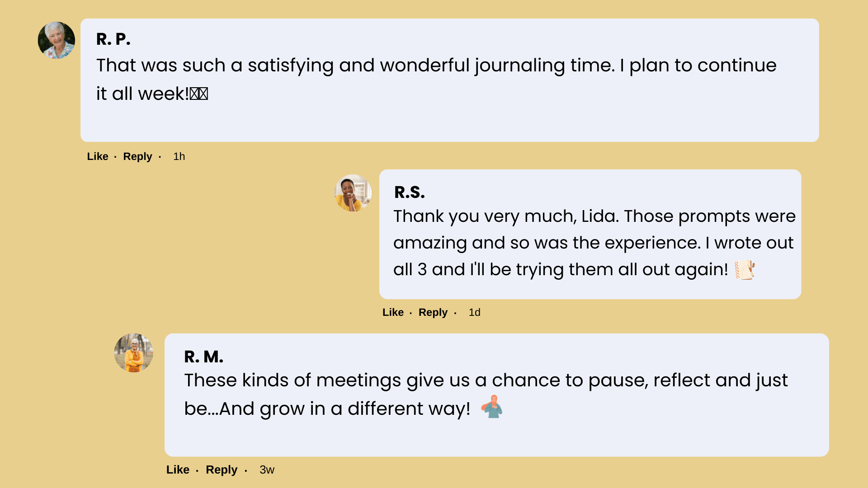
Task: Click the R. M. commenter name
Action: (203, 357)
